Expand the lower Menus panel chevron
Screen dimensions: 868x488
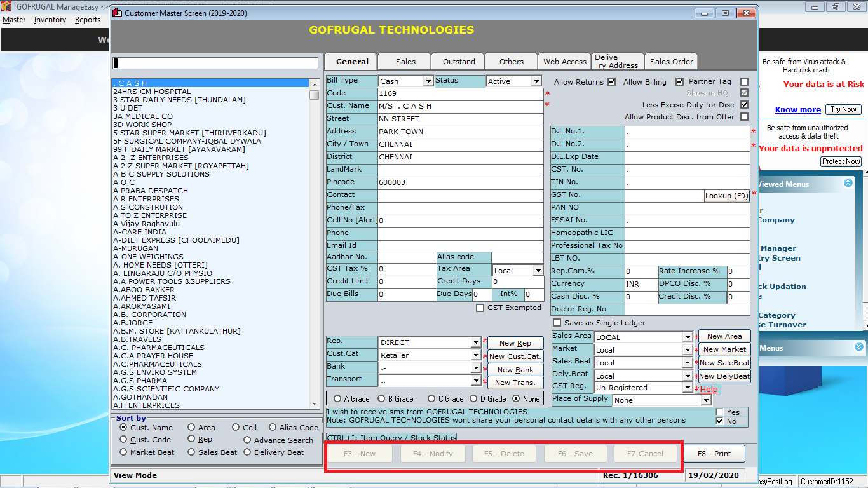tap(859, 347)
